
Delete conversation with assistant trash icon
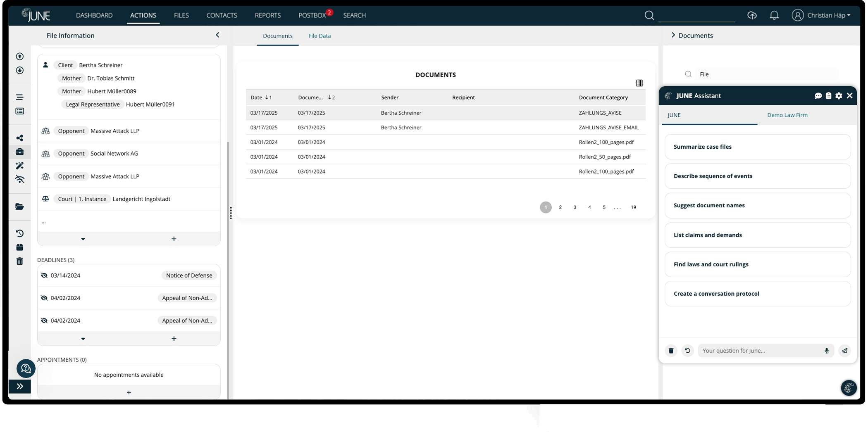(671, 351)
